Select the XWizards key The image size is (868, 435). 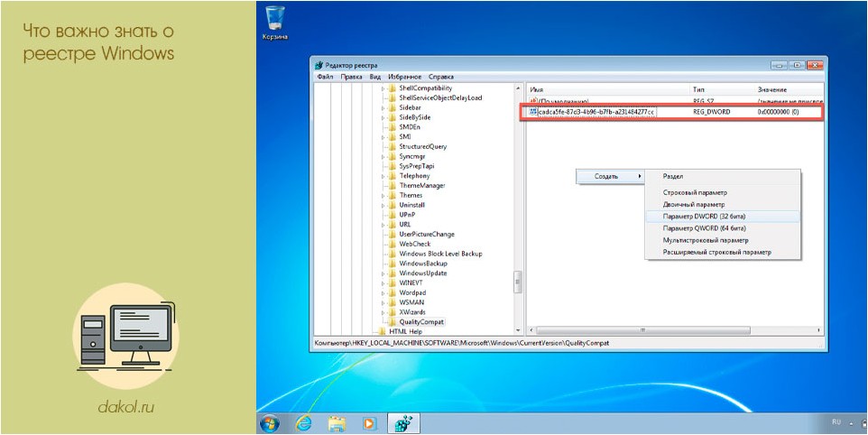(412, 312)
